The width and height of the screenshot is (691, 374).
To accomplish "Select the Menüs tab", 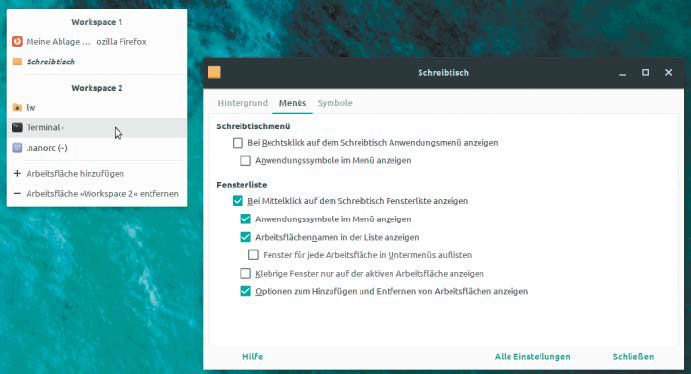I will point(292,103).
